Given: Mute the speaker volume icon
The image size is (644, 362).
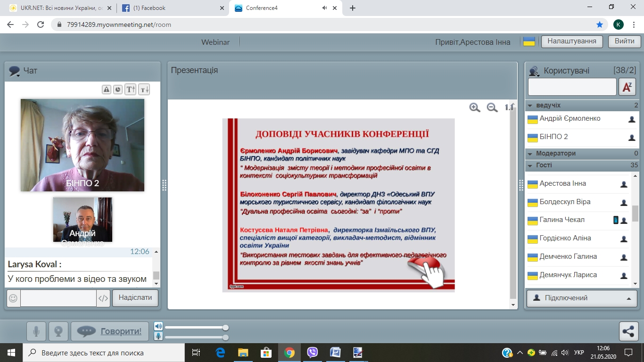Looking at the screenshot, I should [158, 327].
